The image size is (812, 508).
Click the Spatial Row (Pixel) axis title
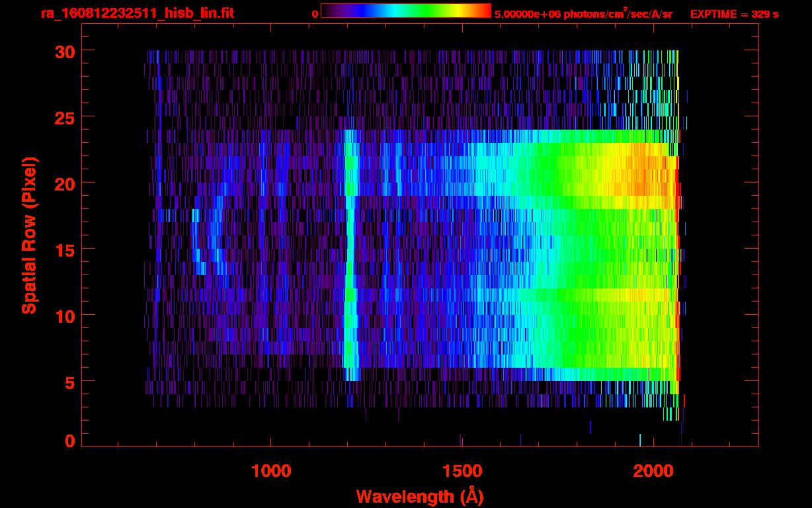click(29, 235)
